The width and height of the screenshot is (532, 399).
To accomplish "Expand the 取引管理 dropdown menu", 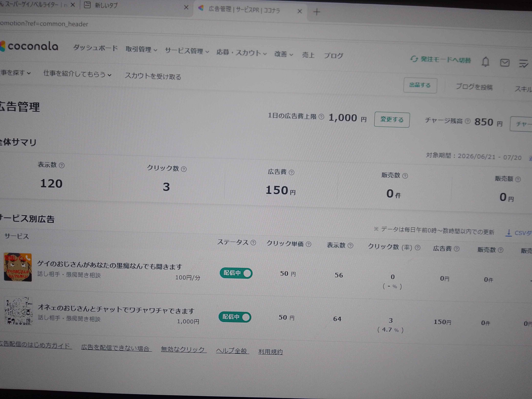I will click(141, 49).
